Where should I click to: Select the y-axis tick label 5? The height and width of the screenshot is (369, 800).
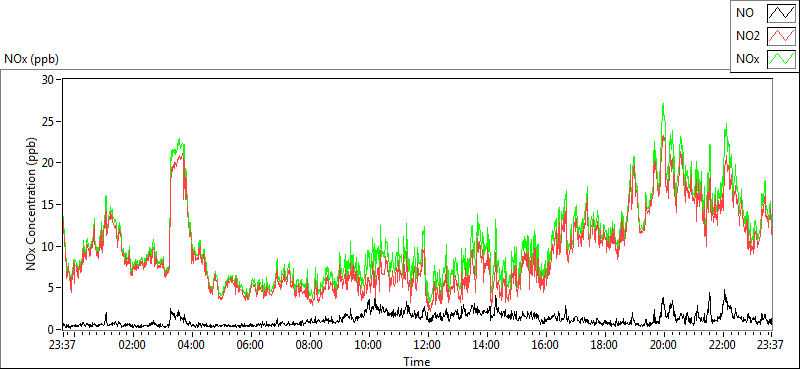[52, 288]
